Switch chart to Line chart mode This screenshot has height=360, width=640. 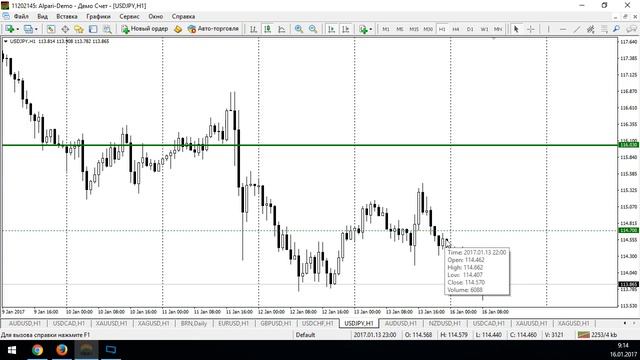point(282,29)
